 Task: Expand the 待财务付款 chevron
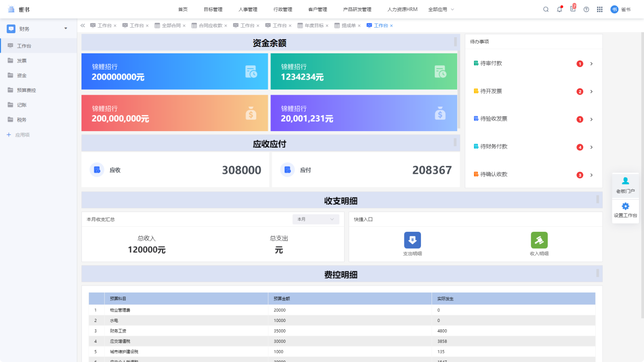591,147
